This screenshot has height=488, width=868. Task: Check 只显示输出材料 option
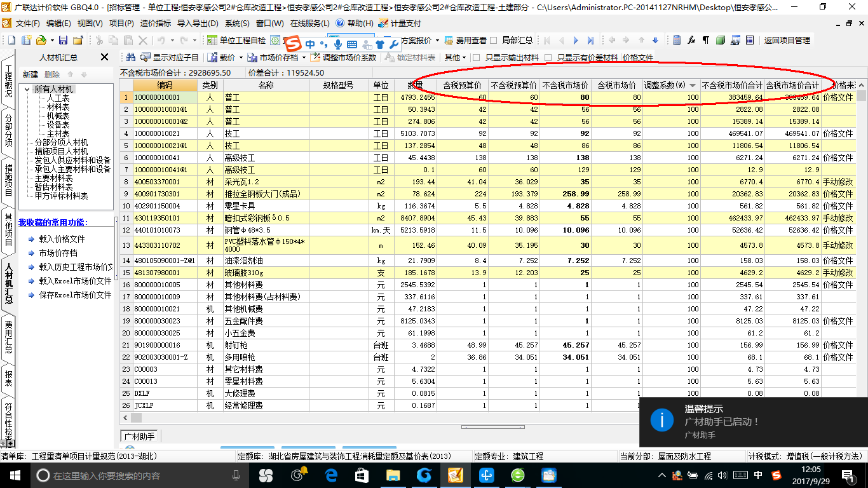tap(476, 57)
